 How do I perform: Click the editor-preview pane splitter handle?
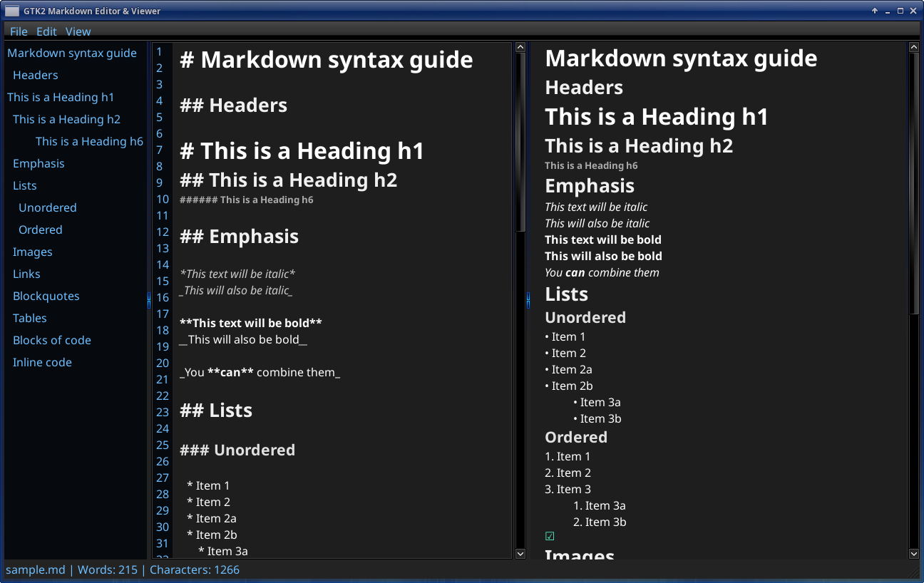pos(528,300)
